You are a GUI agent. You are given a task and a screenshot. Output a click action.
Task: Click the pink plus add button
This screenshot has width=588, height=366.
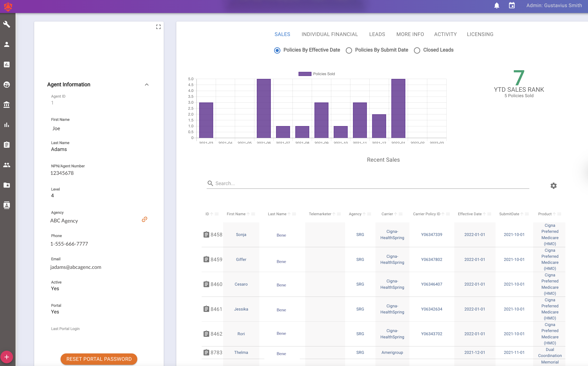click(7, 357)
